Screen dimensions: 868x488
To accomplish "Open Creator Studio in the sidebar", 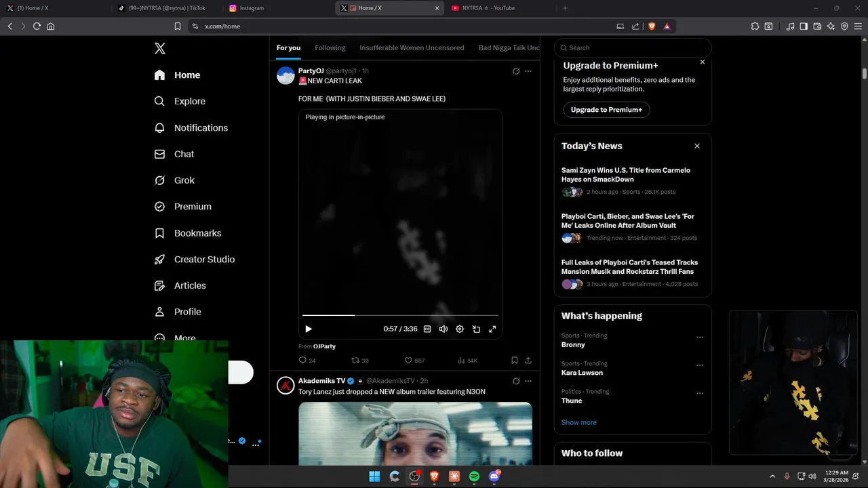I will click(194, 259).
